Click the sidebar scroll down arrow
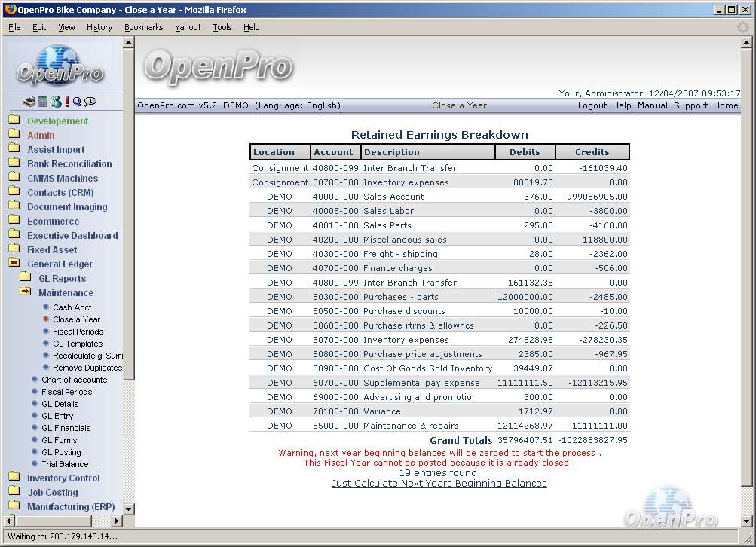Viewport: 756px width, 547px height. [128, 509]
